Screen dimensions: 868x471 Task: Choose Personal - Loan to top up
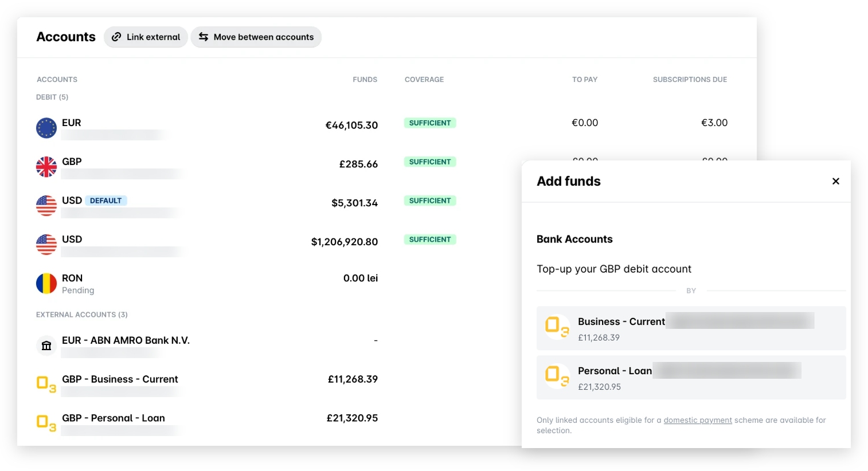691,378
